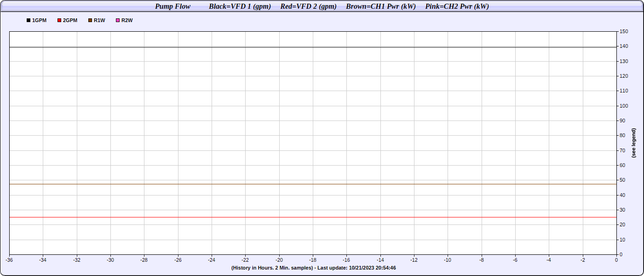The width and height of the screenshot is (644, 276).
Task: Click the x-axis label -28
Action: tap(144, 260)
